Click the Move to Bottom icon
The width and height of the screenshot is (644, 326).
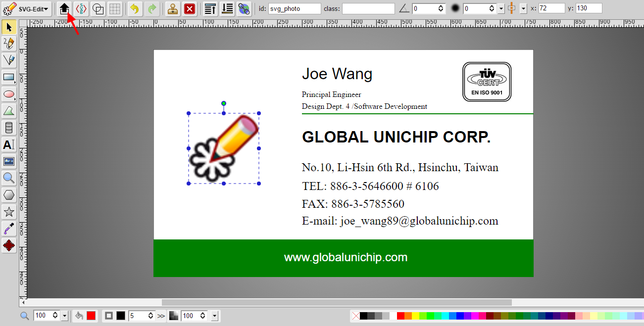[227, 8]
